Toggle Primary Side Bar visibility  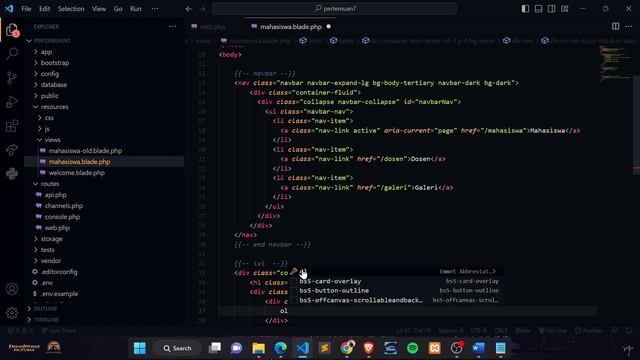pos(525,9)
